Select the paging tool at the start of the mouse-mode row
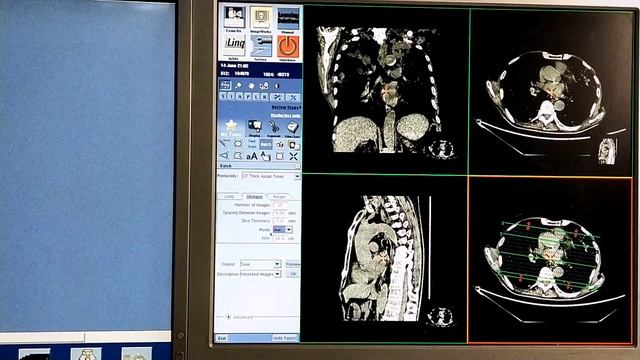Image resolution: width=640 pixels, height=360 pixels. (225, 85)
